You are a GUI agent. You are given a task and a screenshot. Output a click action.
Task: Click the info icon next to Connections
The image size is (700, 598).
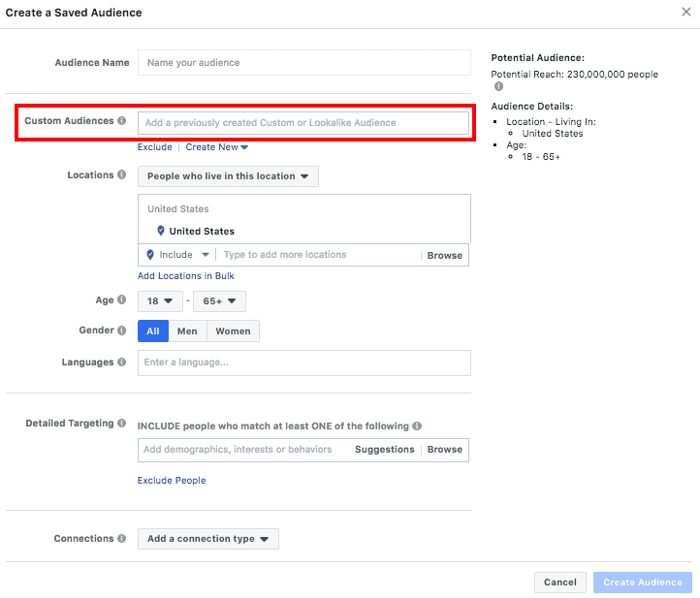tap(121, 538)
